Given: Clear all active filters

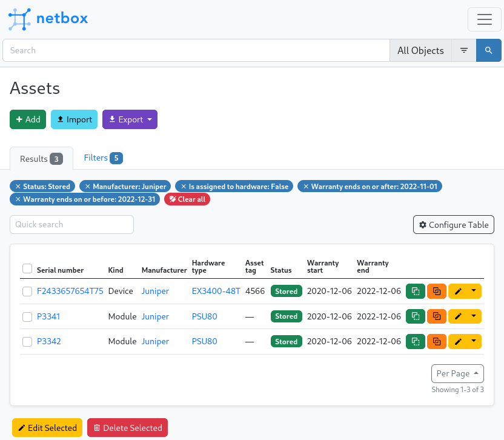Looking at the screenshot, I should 187,199.
